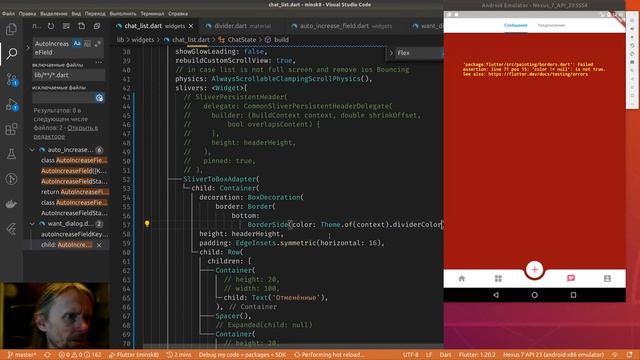Viewport: 640px width, 360px height.
Task: Tap the pink plus button in the emulator
Action: 534,269
